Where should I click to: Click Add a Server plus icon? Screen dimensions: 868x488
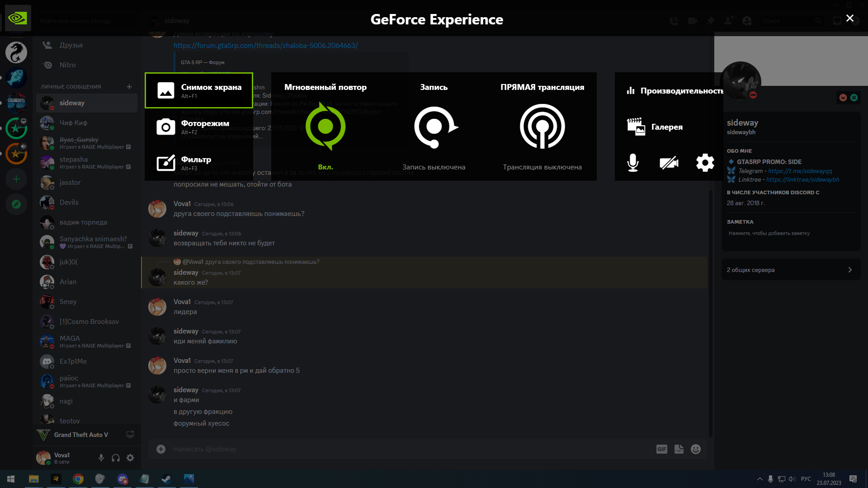coord(16,179)
